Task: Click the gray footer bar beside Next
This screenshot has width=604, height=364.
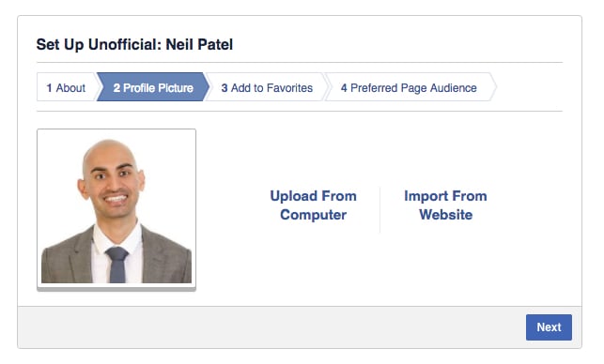Action: point(271,327)
